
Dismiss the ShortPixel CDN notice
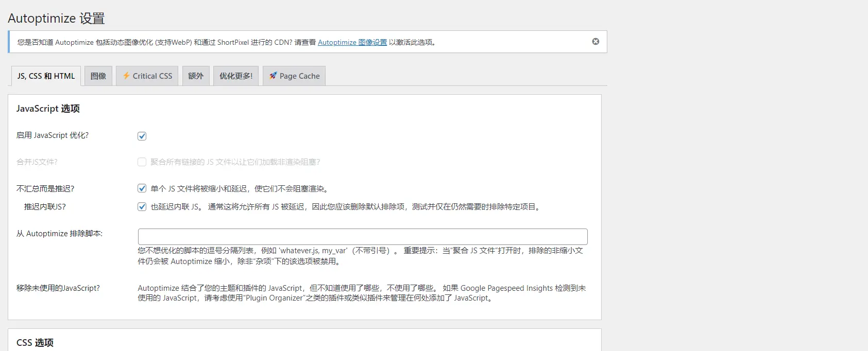click(x=595, y=42)
